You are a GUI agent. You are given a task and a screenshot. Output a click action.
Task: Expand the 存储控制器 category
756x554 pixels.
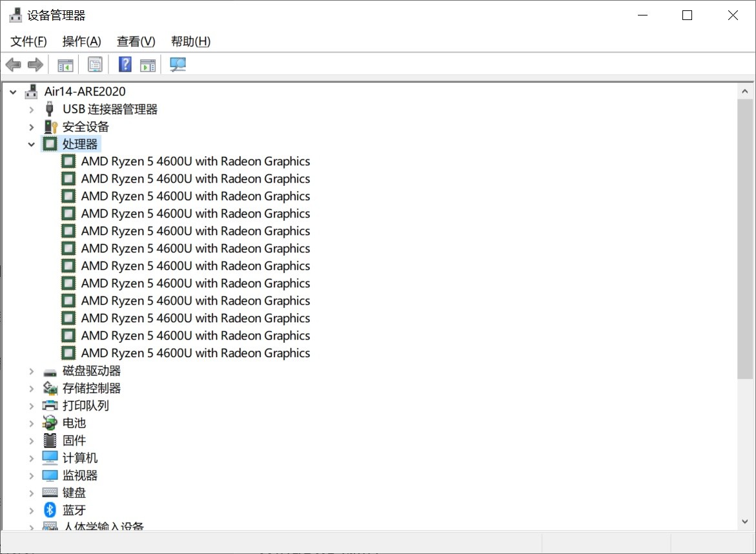32,388
